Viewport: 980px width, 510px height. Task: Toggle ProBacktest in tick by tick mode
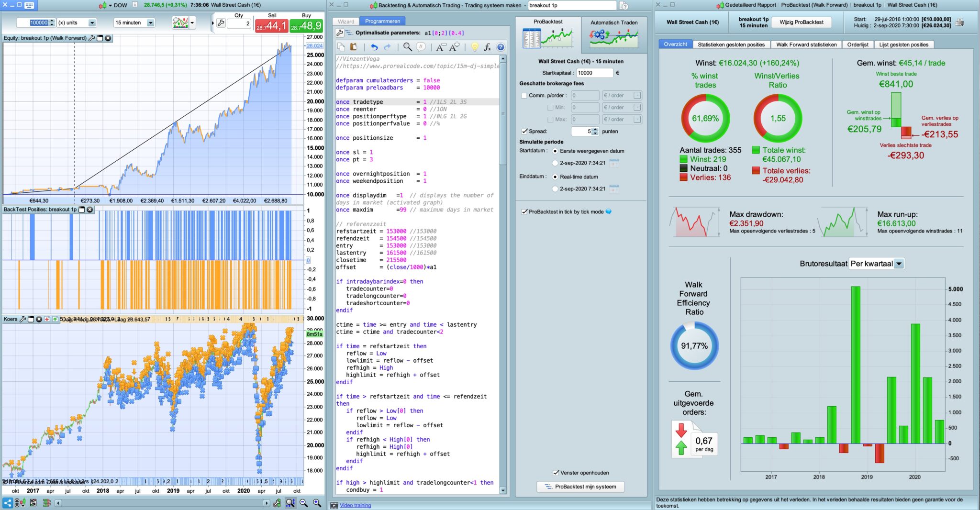(x=524, y=212)
